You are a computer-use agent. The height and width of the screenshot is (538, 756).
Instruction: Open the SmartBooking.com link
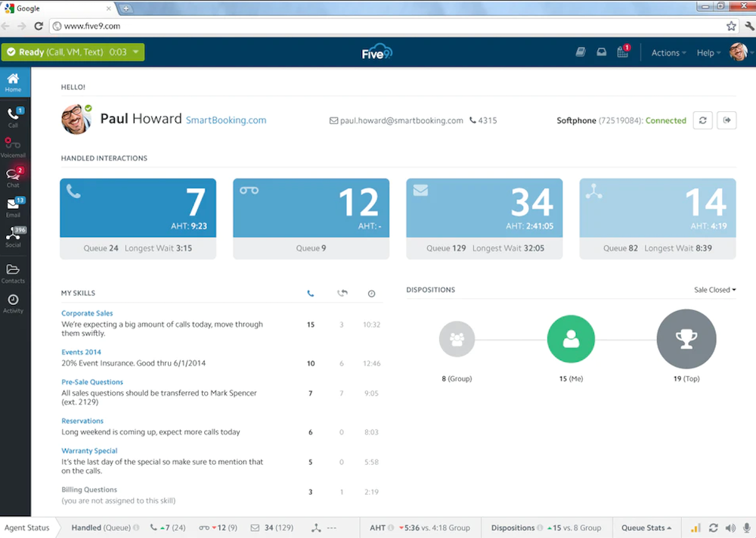click(226, 120)
